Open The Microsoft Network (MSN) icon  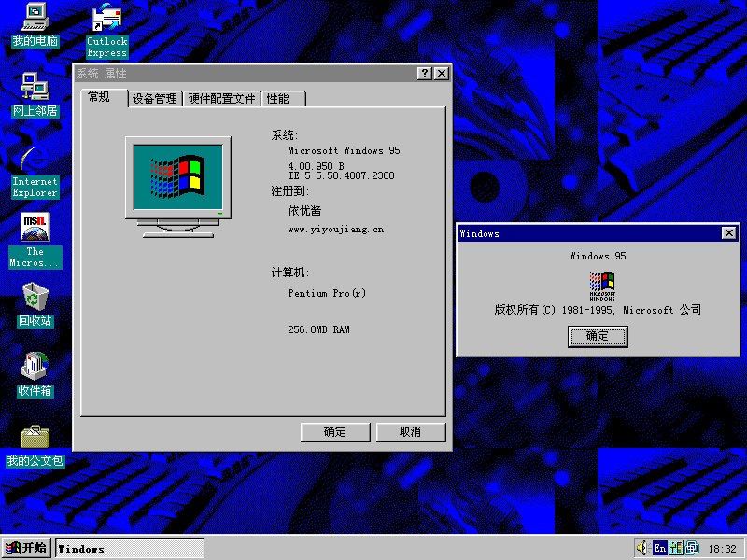(x=35, y=233)
